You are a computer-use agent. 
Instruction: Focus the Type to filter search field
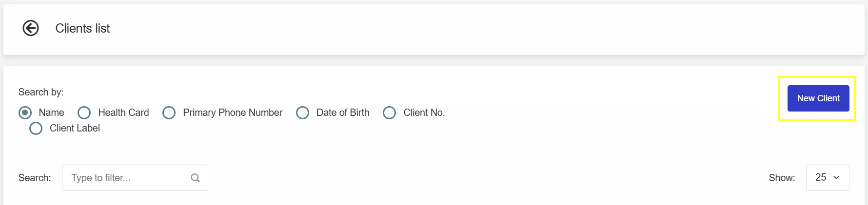pos(135,178)
